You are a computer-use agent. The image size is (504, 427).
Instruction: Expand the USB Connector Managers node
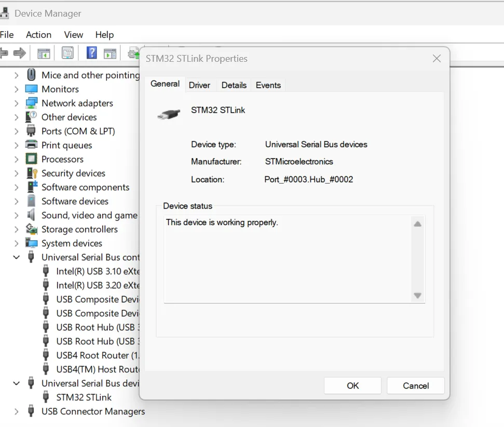click(16, 411)
